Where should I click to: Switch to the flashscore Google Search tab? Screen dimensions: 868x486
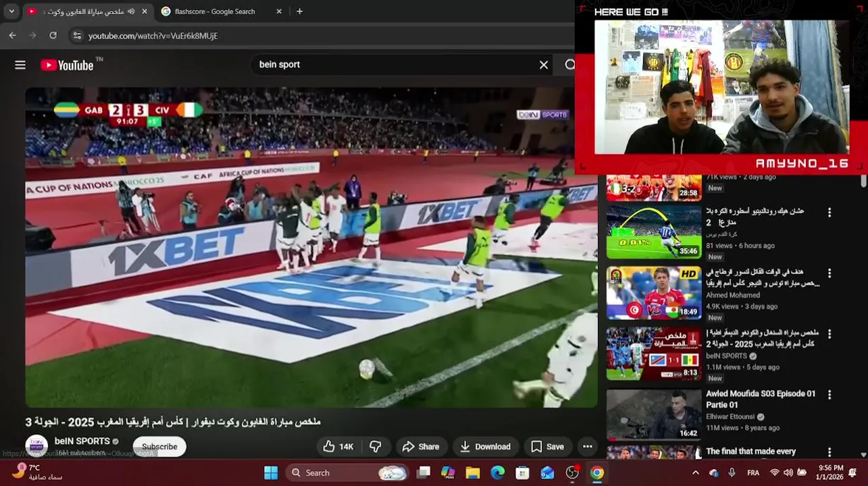(x=222, y=11)
